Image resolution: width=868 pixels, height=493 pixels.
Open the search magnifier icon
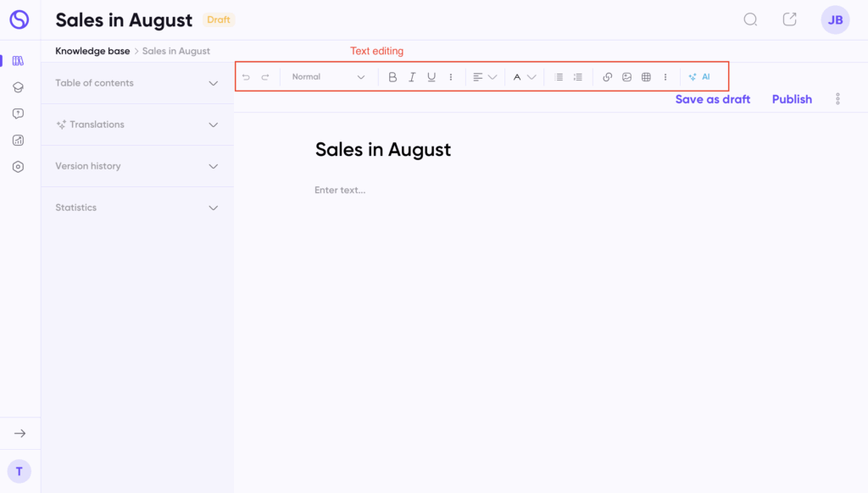(750, 20)
